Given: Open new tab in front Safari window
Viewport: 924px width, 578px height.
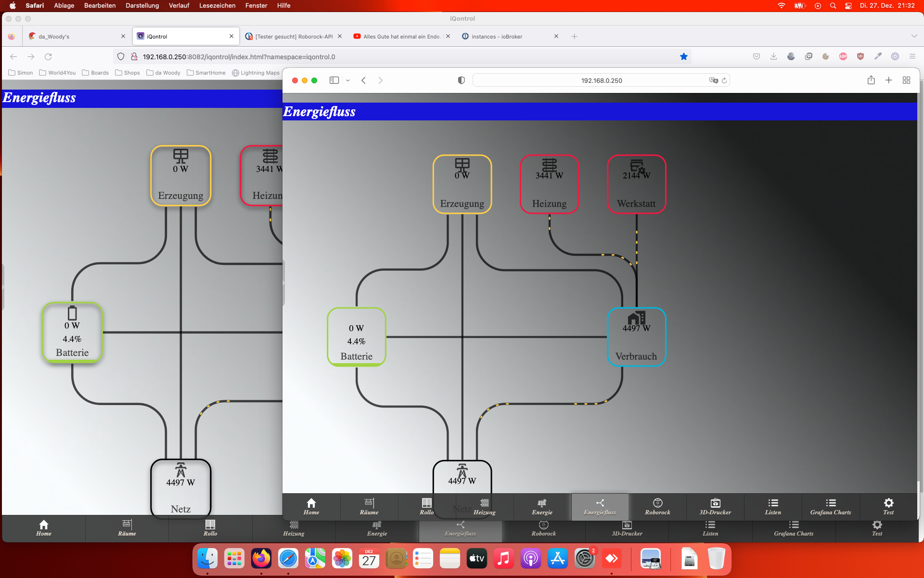Looking at the screenshot, I should click(x=889, y=80).
